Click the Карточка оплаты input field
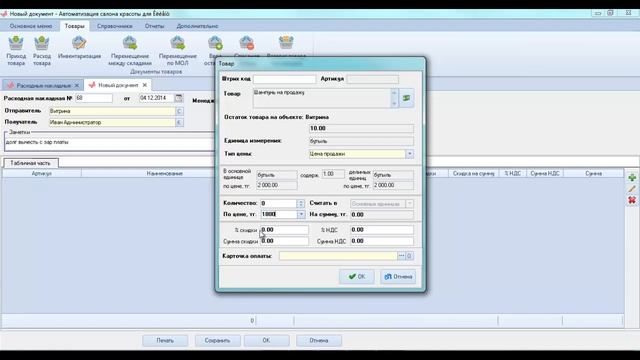640x360 pixels. (338, 256)
